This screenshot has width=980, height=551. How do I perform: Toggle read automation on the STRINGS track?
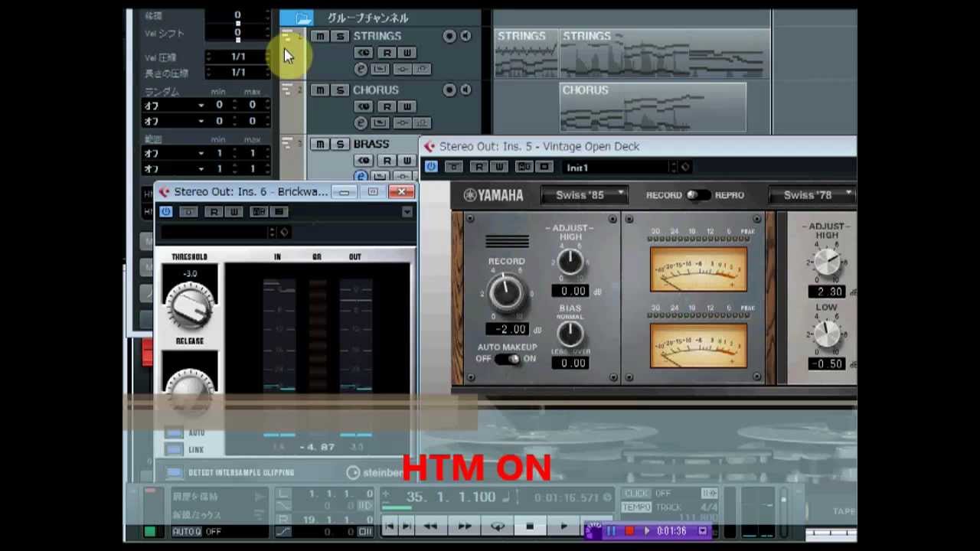[387, 53]
